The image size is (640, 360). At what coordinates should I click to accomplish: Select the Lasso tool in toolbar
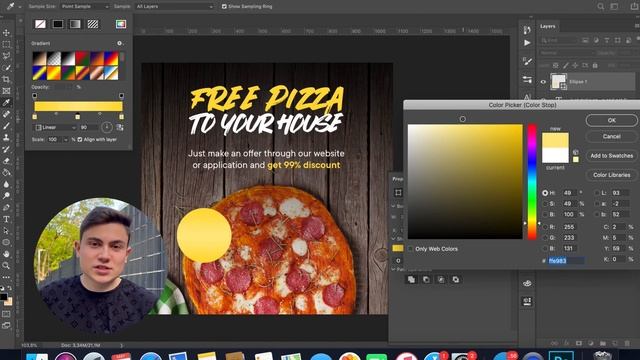6,56
